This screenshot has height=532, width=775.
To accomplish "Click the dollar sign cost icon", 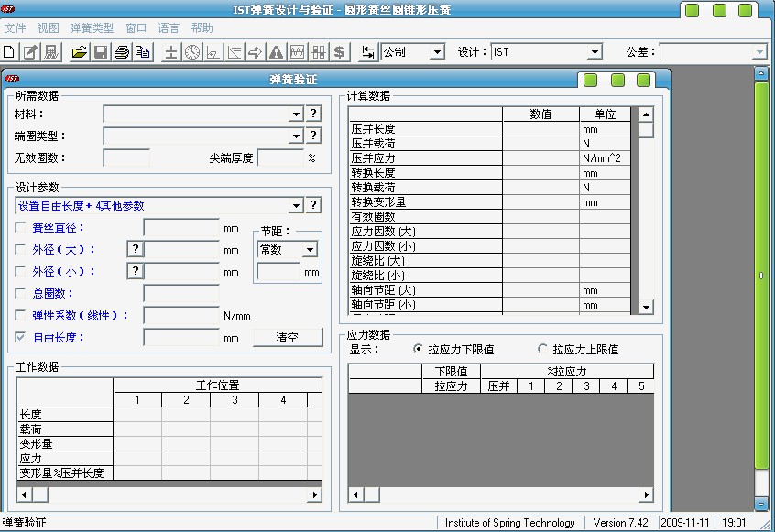I will tap(339, 52).
